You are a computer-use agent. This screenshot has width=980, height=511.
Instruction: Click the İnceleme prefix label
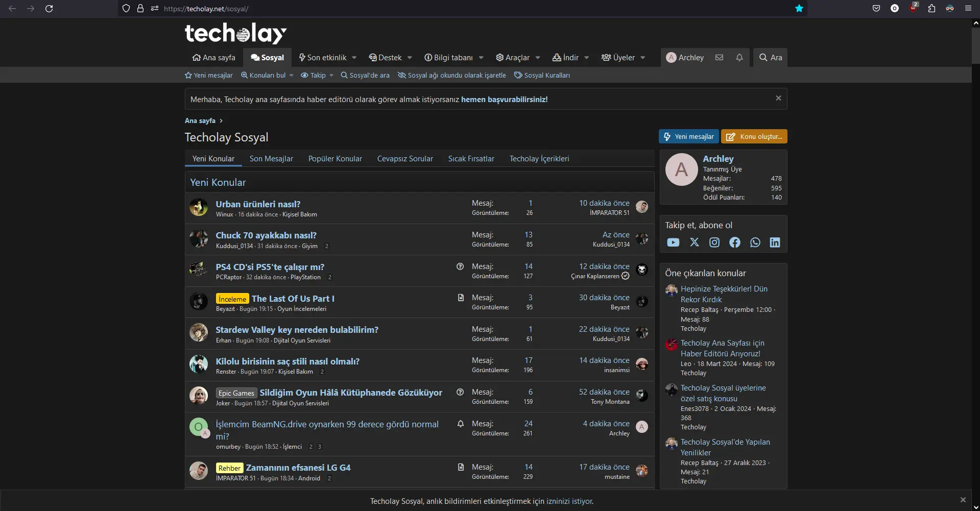[232, 299]
